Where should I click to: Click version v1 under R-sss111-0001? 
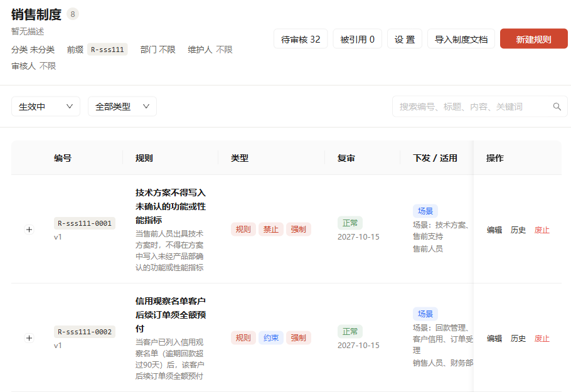click(58, 237)
